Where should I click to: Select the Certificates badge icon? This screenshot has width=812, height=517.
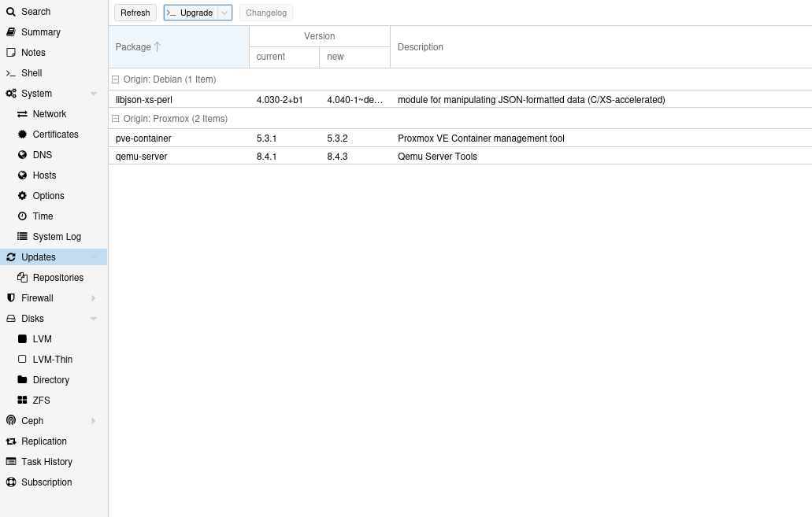[23, 135]
